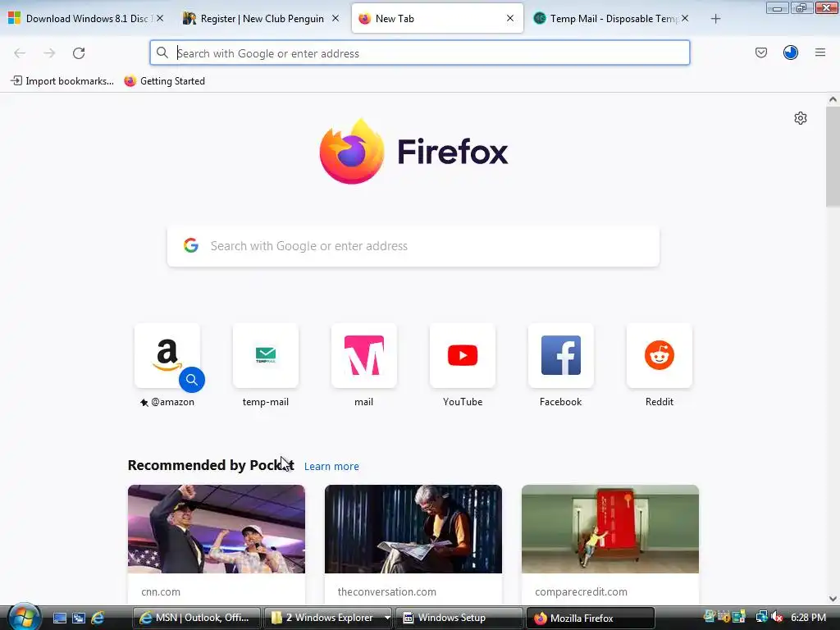840x630 pixels.
Task: Open the temp-mail shortcut tile
Action: [266, 356]
